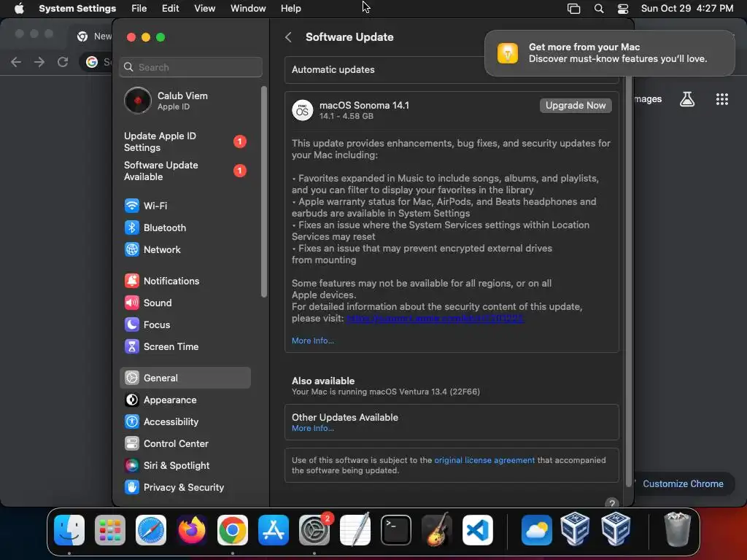Open the File menu
Screen dimensions: 747x560
coord(139,9)
